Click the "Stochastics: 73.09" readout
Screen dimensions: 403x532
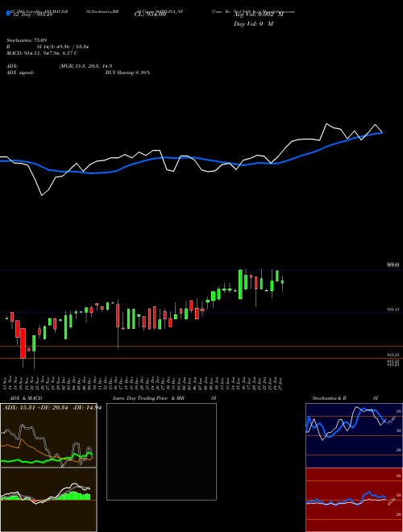pos(27,40)
